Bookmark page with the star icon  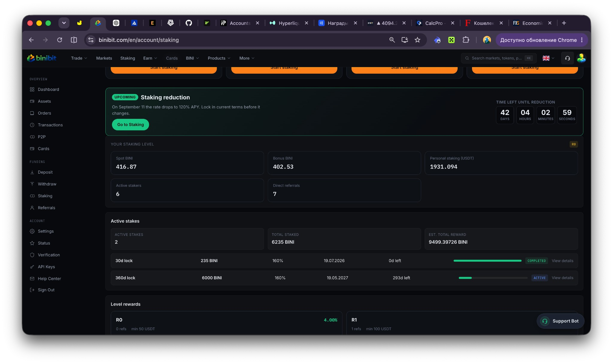pyautogui.click(x=417, y=40)
